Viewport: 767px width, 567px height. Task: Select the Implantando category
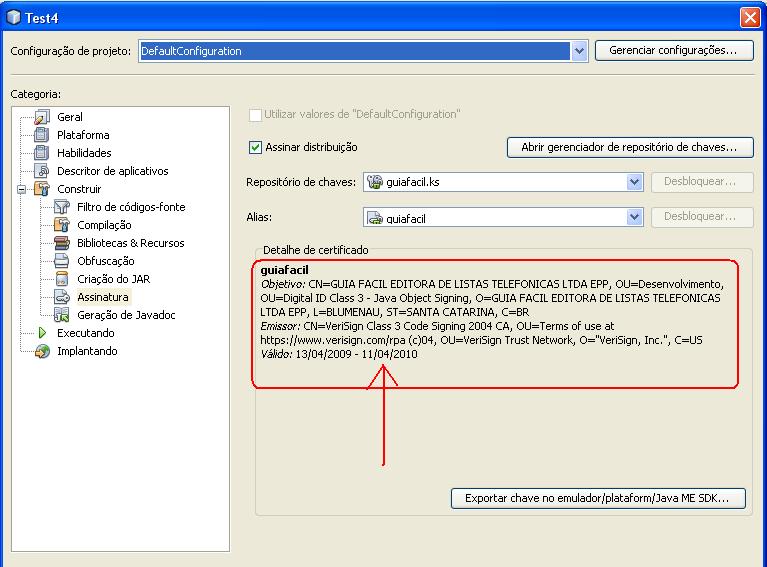87,351
